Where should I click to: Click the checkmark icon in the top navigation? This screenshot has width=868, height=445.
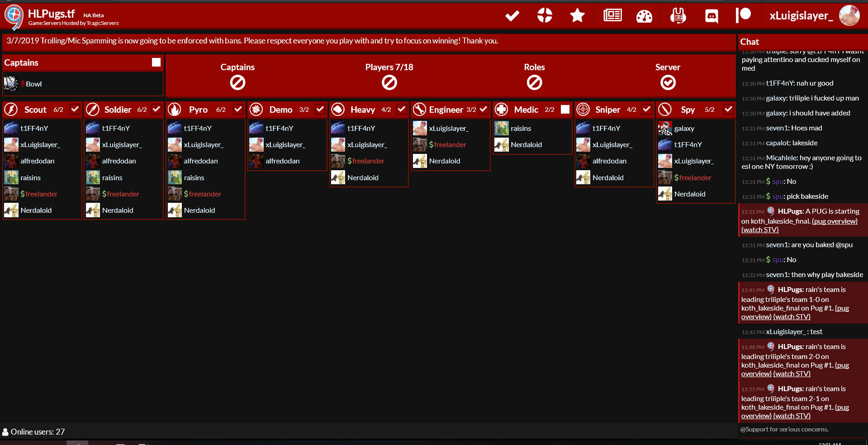[512, 16]
